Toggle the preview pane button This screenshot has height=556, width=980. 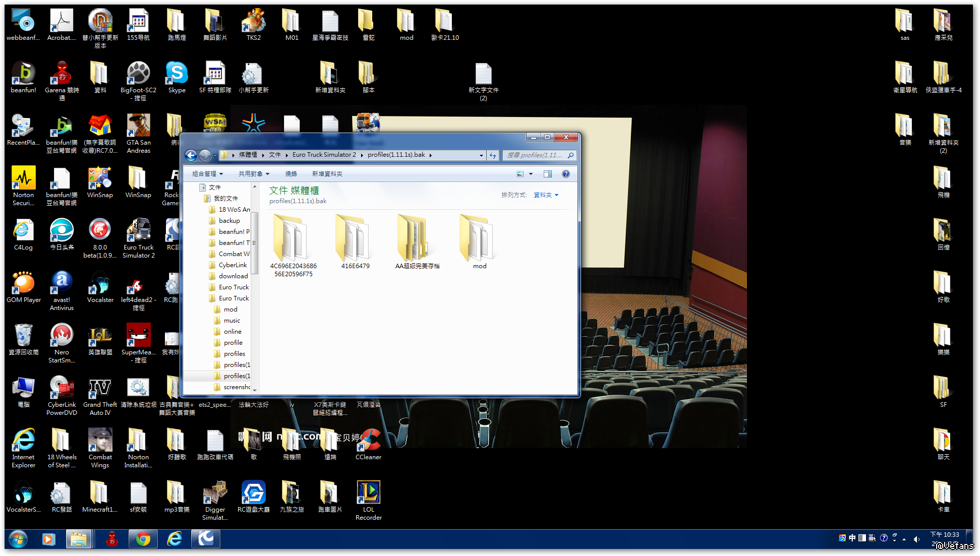click(548, 174)
